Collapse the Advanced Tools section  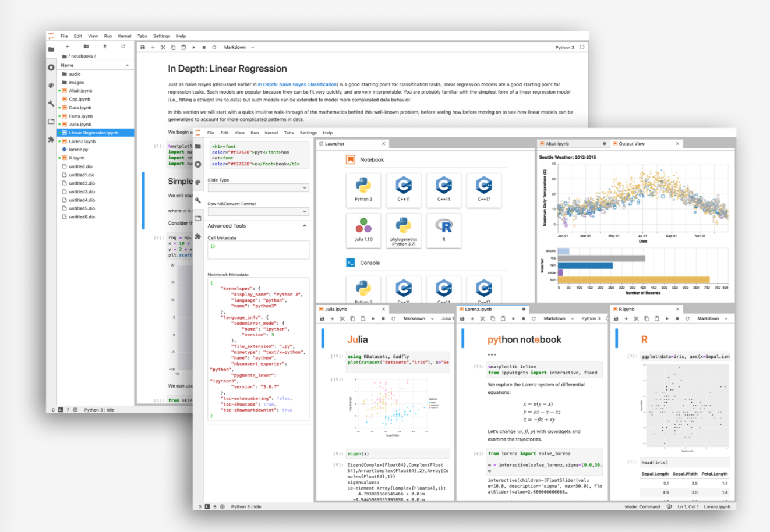(305, 226)
